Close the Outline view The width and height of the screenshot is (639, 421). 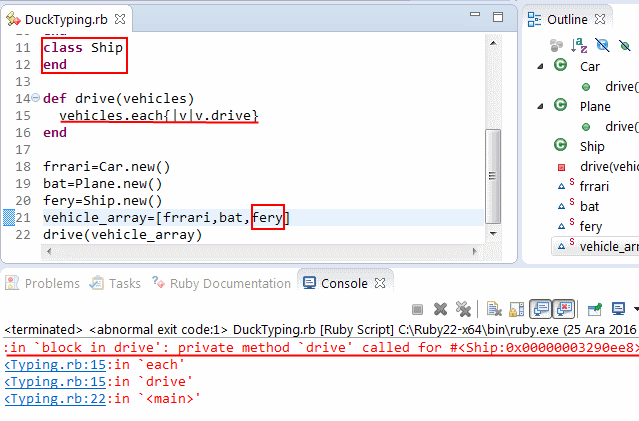tap(600, 19)
